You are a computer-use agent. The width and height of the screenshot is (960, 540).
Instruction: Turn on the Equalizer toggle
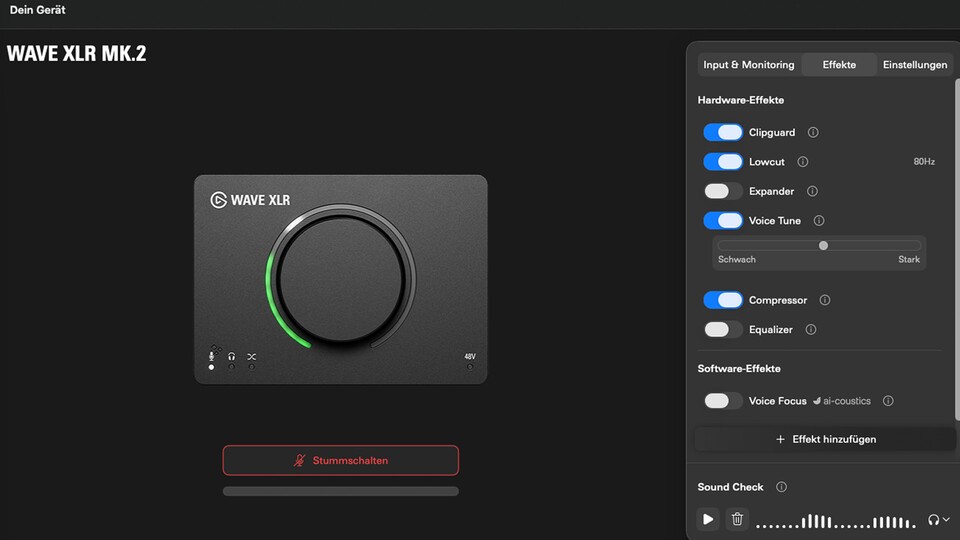(x=723, y=329)
